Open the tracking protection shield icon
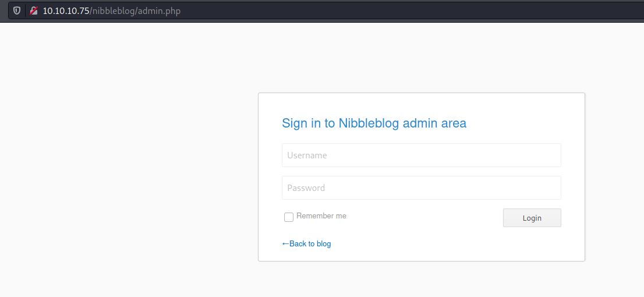644x297 pixels. point(17,10)
